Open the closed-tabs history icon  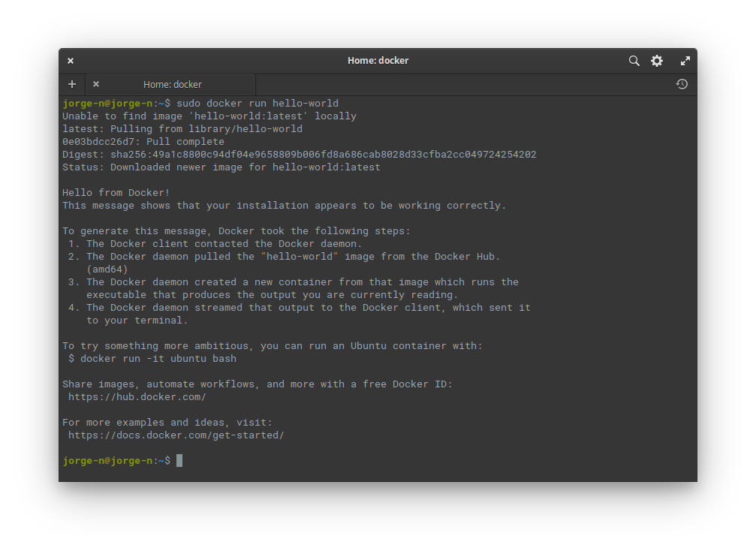click(x=681, y=84)
